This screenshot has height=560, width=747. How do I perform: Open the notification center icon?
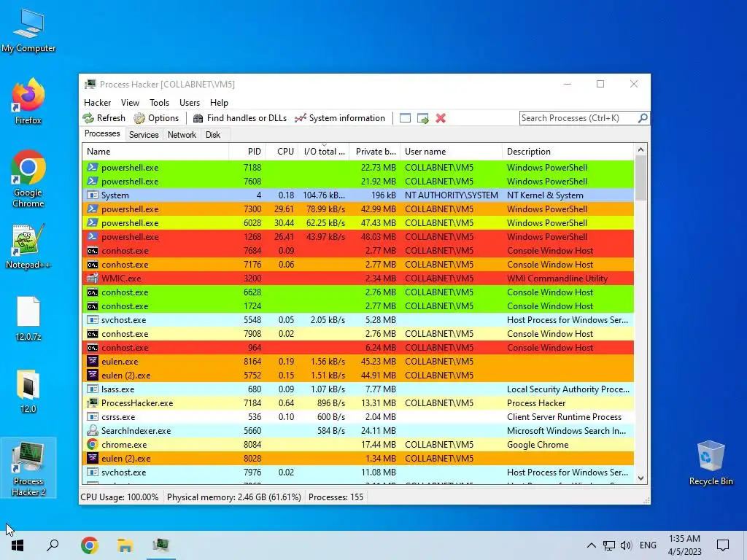click(x=723, y=545)
